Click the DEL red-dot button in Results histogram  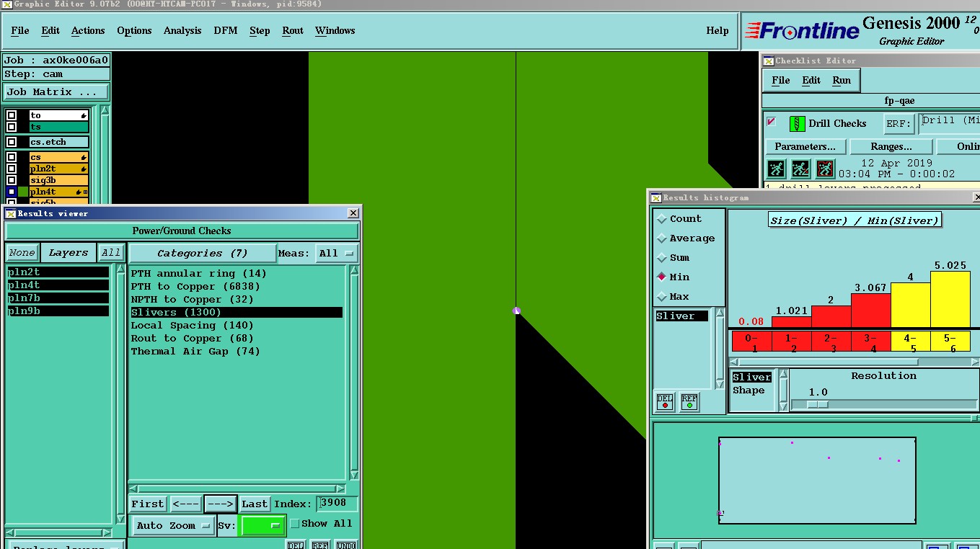[665, 401]
